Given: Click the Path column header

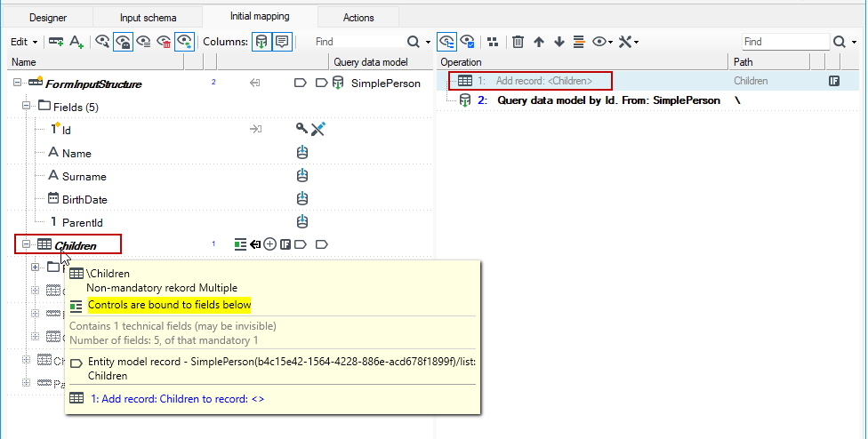Looking at the screenshot, I should coord(769,62).
